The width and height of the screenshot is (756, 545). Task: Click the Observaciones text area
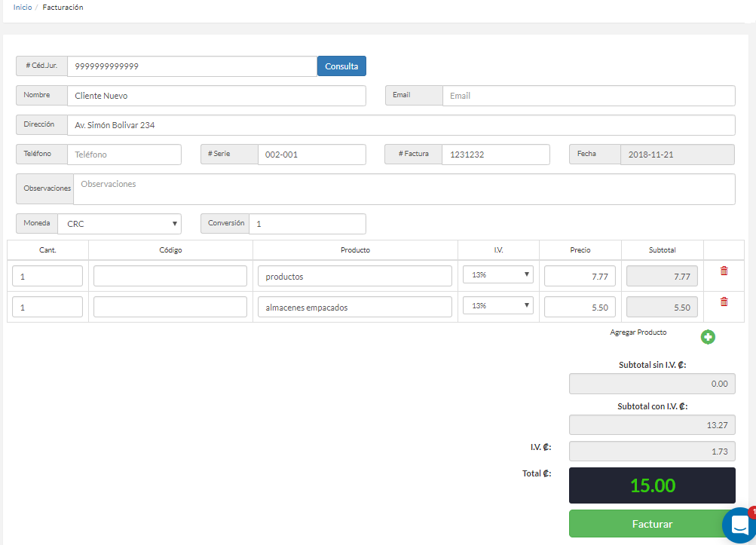point(403,189)
